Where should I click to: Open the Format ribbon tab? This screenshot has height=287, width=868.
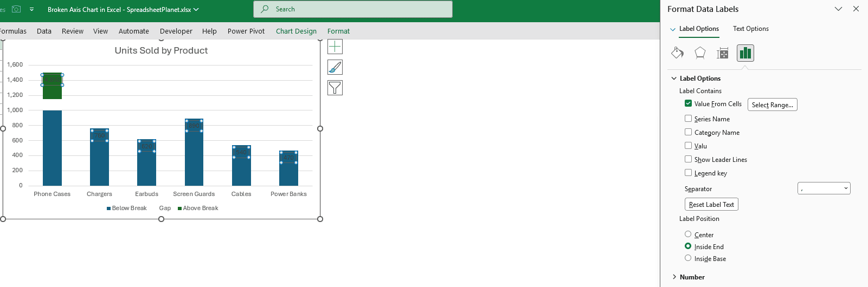pyautogui.click(x=338, y=31)
